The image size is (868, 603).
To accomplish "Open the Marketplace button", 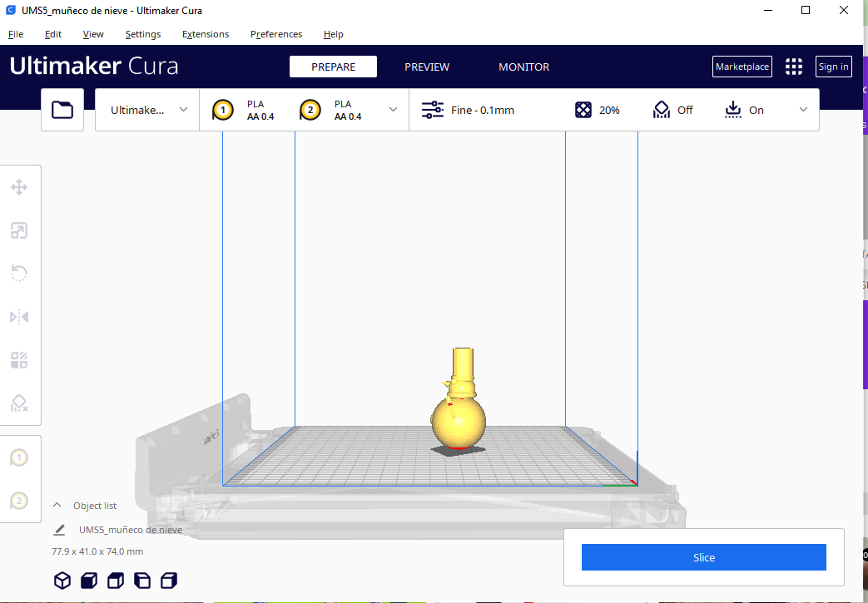I will click(x=742, y=67).
